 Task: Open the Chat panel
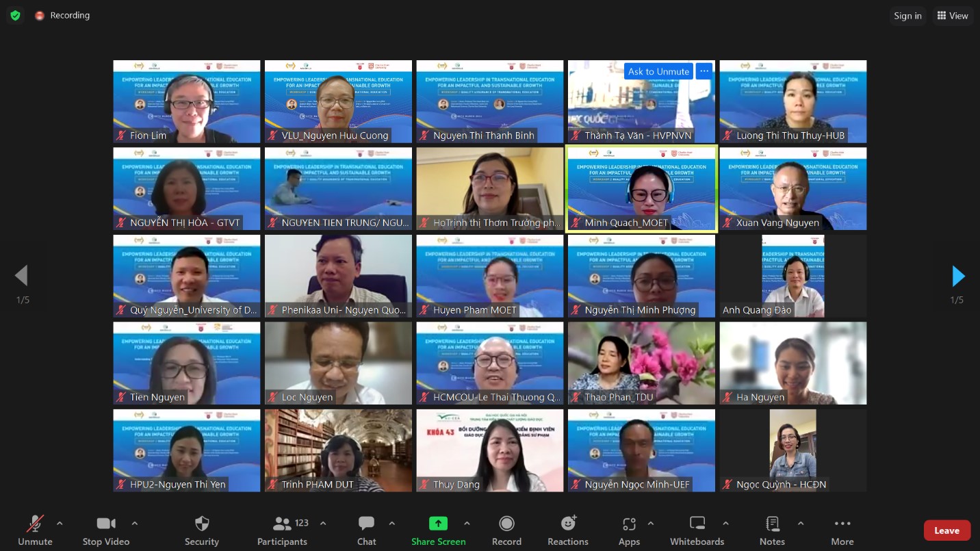(366, 530)
